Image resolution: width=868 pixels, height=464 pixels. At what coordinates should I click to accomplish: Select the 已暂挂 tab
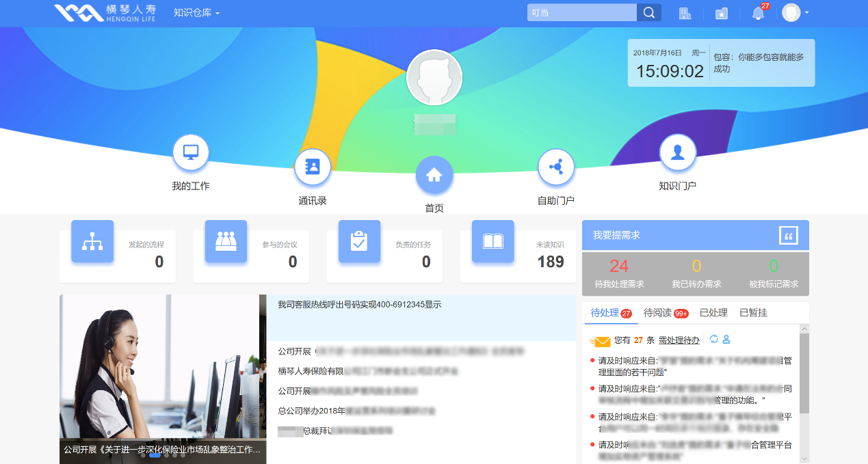(753, 313)
